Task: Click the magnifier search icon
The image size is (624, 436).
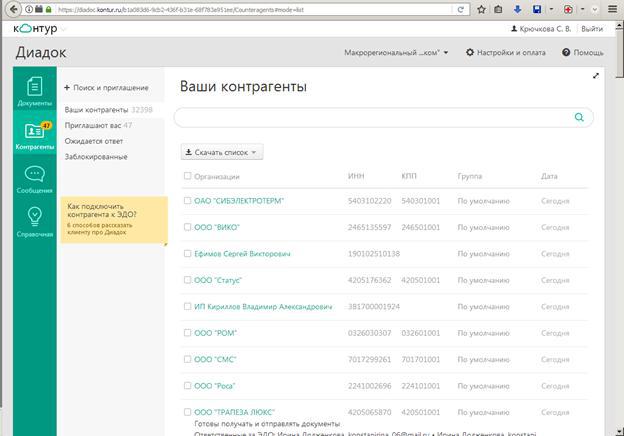Action: [x=579, y=117]
